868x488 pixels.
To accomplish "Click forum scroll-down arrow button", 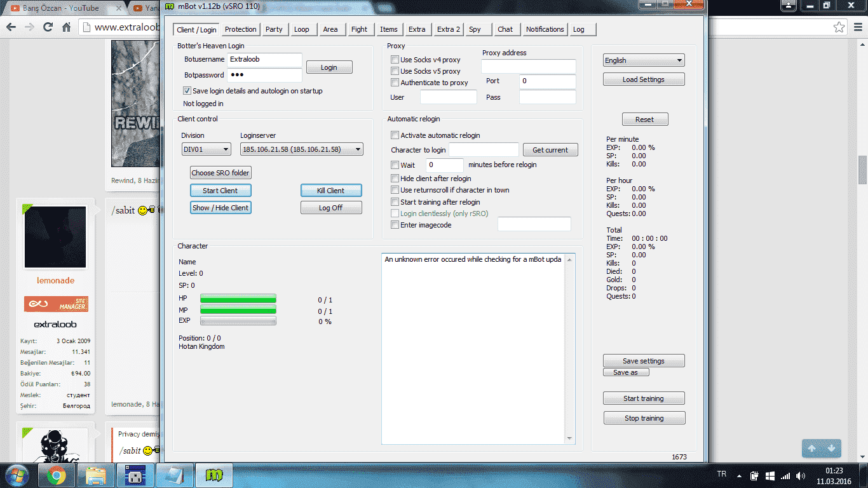I will click(x=831, y=448).
